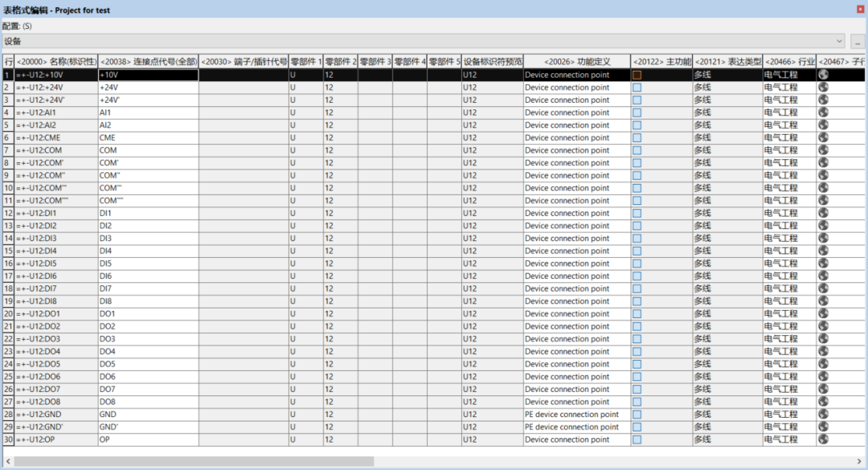
Task: Click the globe icon in the OP row
Action: 823,439
